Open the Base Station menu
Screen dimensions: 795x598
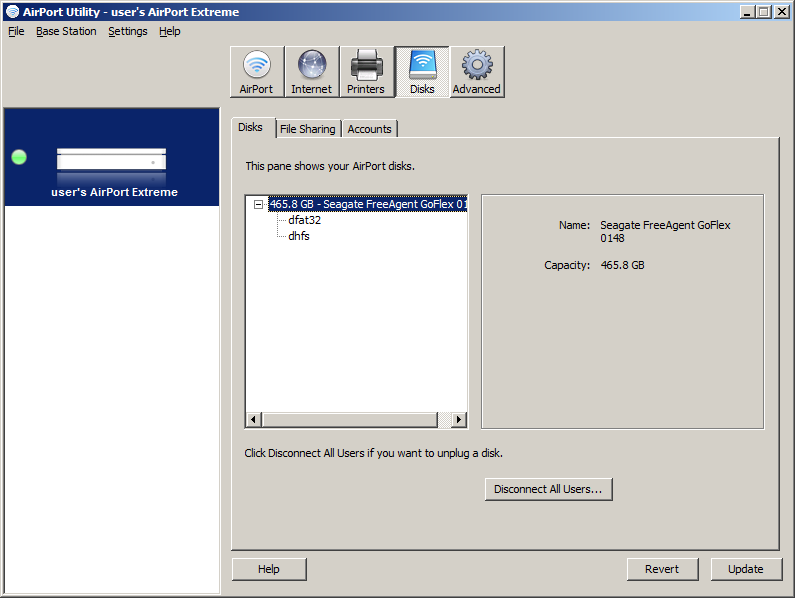point(66,31)
